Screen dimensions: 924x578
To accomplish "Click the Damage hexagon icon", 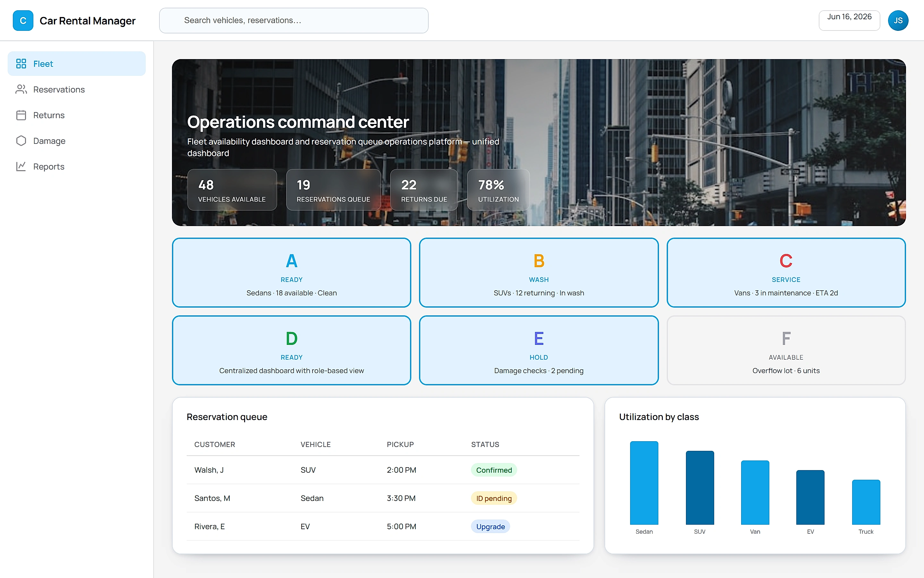I will click(21, 141).
